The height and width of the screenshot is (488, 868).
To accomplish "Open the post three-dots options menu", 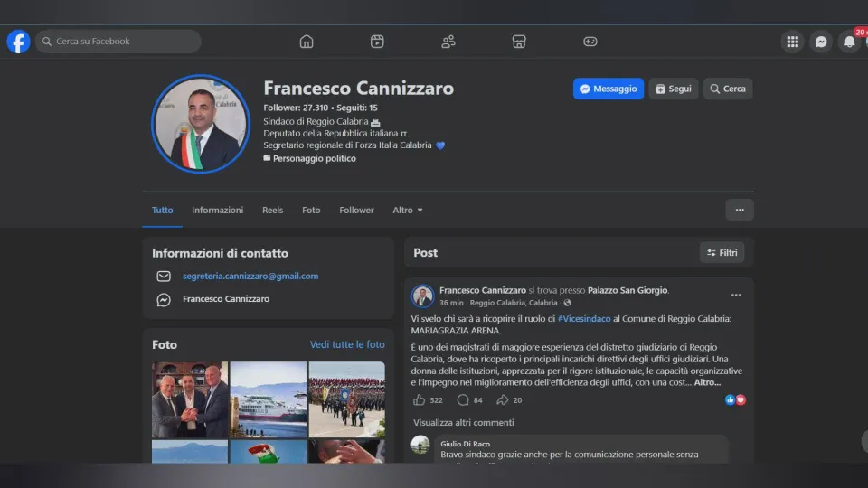I will pos(736,295).
